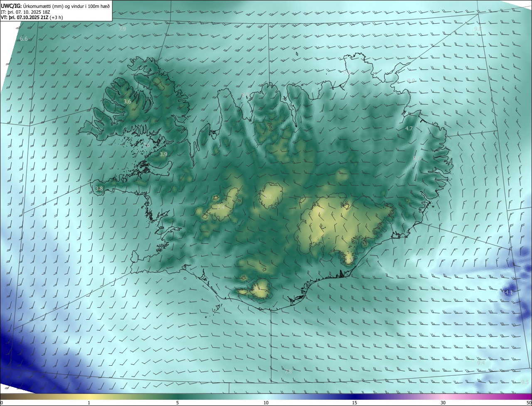Screen dimensions: 532x406
Task: Click the color scale at tick 5
Action: pyautogui.click(x=177, y=403)
